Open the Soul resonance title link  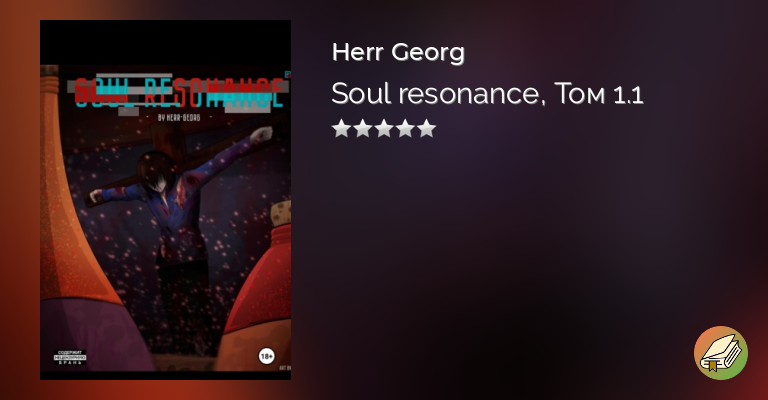[438, 94]
